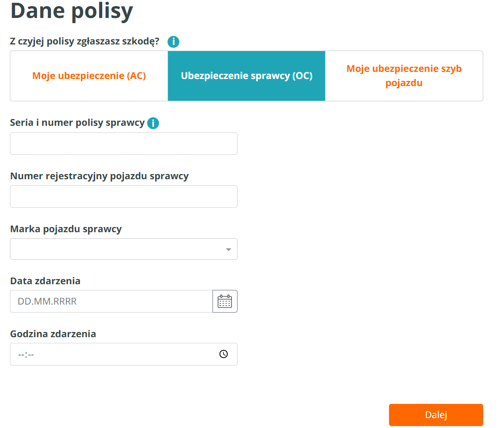Click the "Godzina zdarzenia" label

click(x=53, y=334)
